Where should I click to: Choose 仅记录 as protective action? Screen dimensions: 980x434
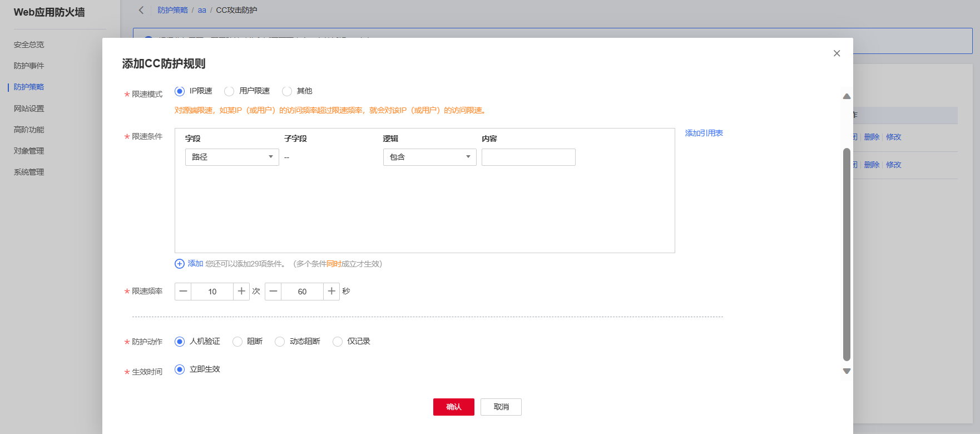tap(338, 342)
